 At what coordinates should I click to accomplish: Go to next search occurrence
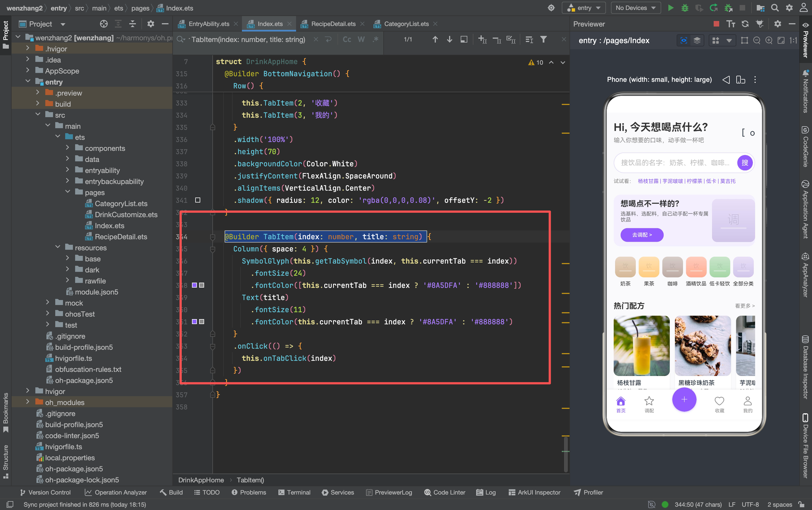(x=449, y=40)
